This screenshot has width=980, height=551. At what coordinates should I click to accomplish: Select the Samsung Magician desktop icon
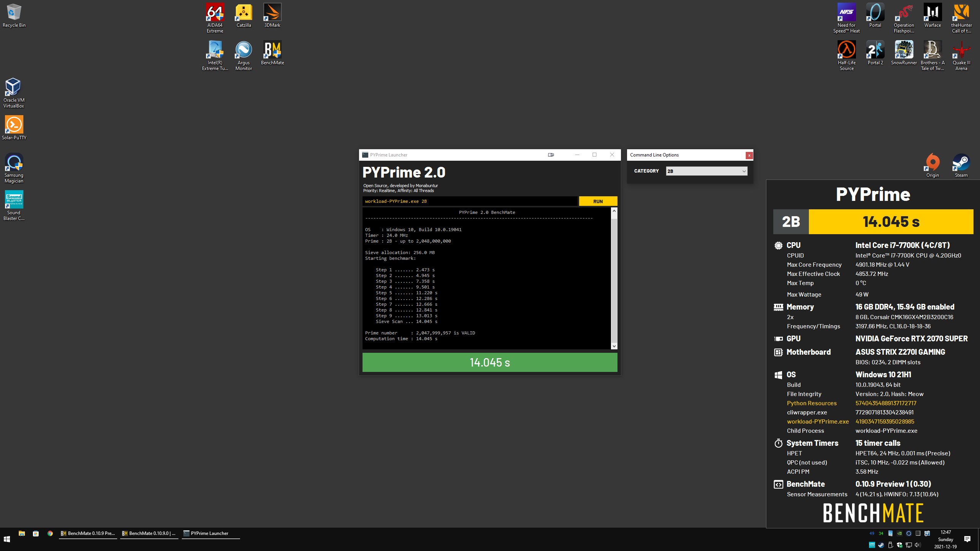(14, 168)
